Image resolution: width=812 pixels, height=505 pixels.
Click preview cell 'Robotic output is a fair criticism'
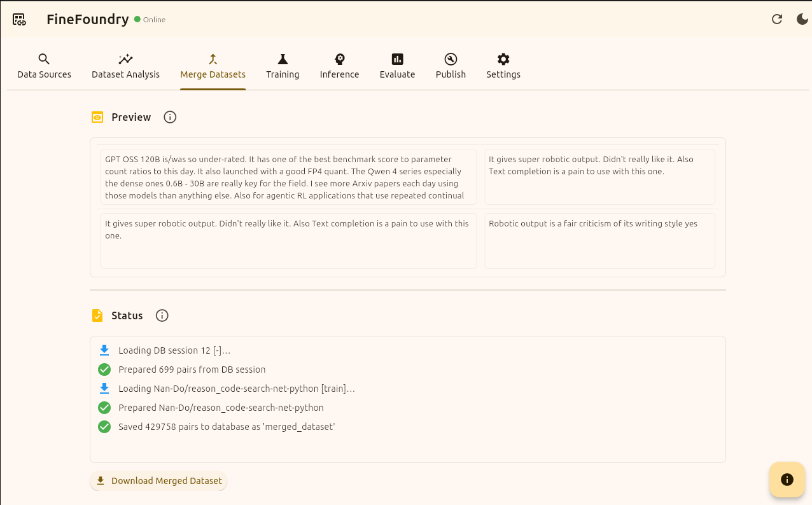tap(600, 241)
